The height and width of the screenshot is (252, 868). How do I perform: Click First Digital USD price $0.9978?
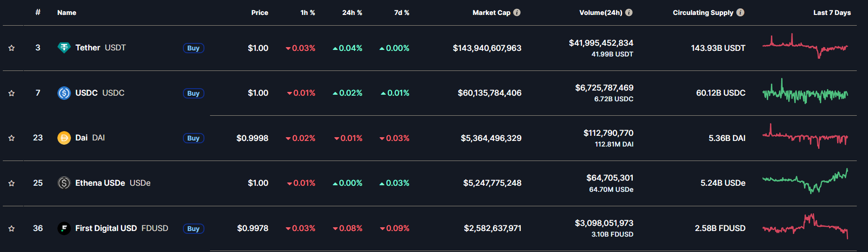252,228
